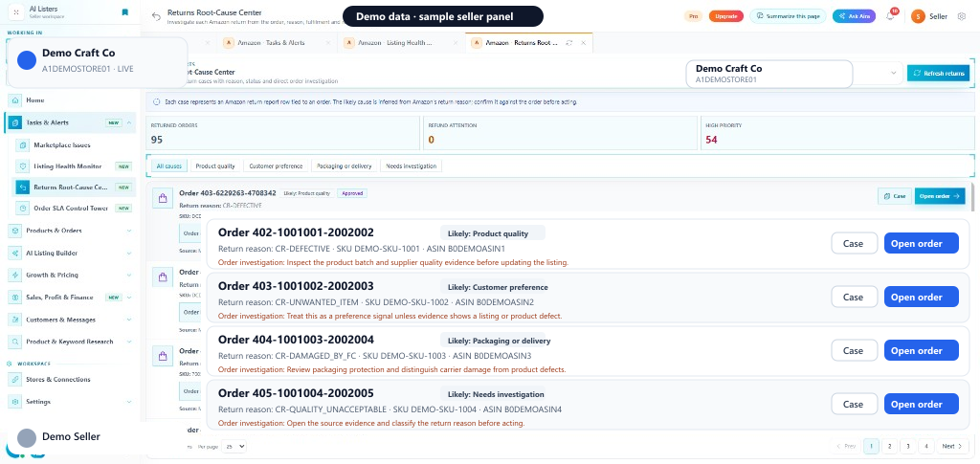980x464 pixels.
Task: Expand the Products & Orders menu
Action: tap(129, 231)
